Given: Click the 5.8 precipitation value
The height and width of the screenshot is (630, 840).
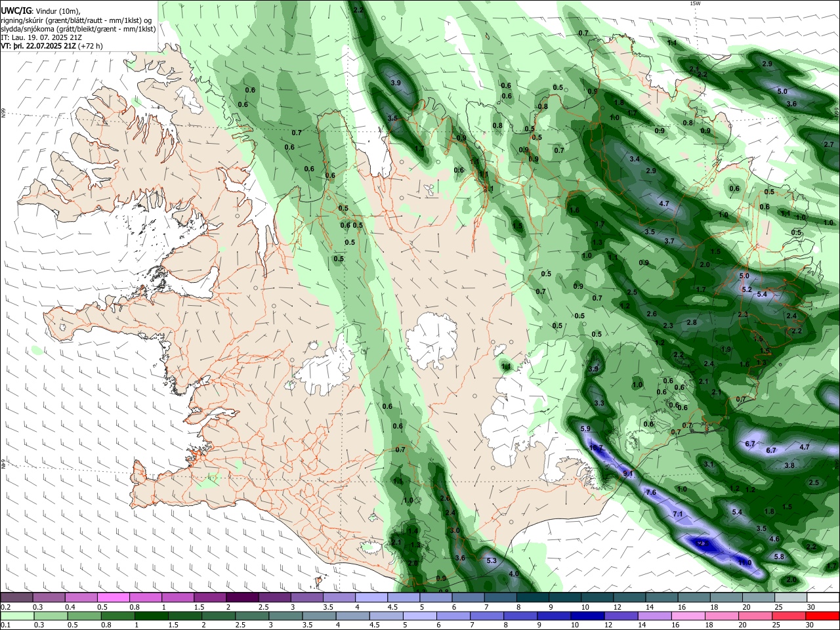Looking at the screenshot, I should pyautogui.click(x=779, y=557).
